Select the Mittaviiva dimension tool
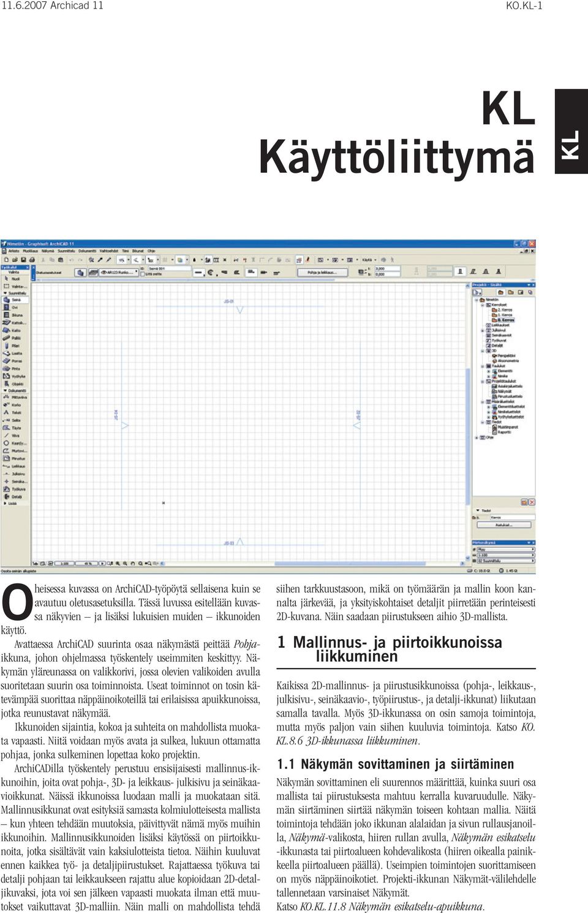Image resolution: width=588 pixels, height=913 pixels. (16, 397)
